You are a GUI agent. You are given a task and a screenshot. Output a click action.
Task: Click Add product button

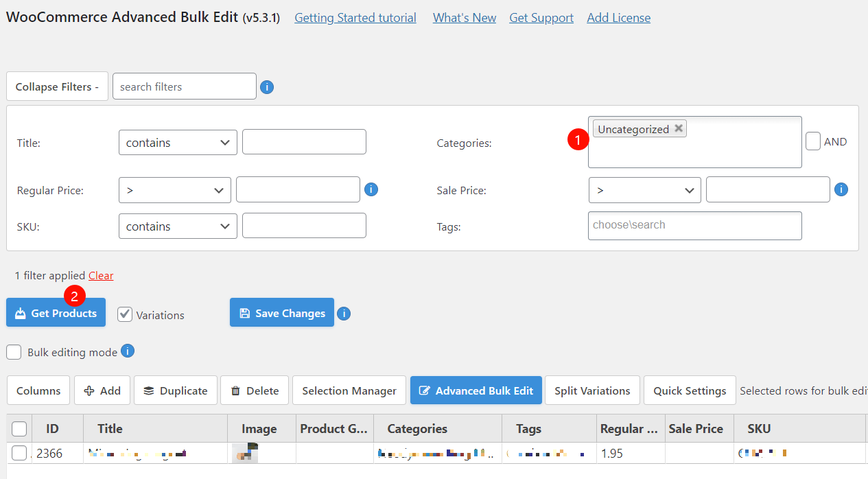102,390
